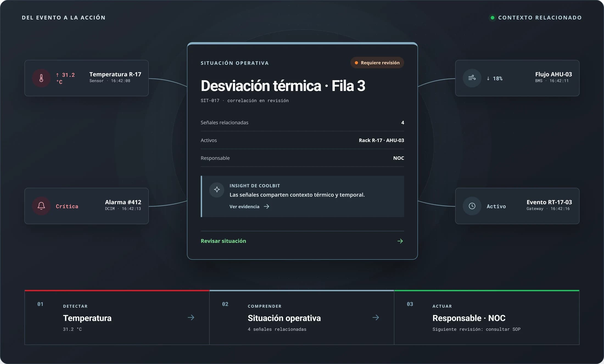Open the Temperatura R-17 signal card title
The width and height of the screenshot is (604, 364).
115,74
